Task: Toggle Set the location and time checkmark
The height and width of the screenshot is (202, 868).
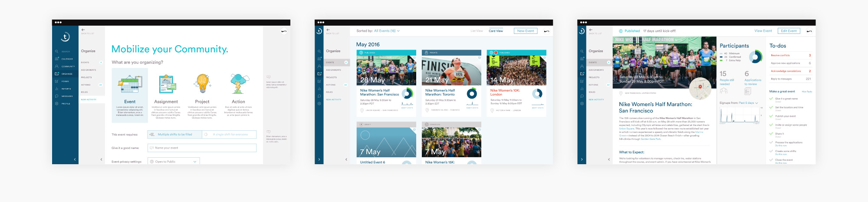Action: (771, 108)
